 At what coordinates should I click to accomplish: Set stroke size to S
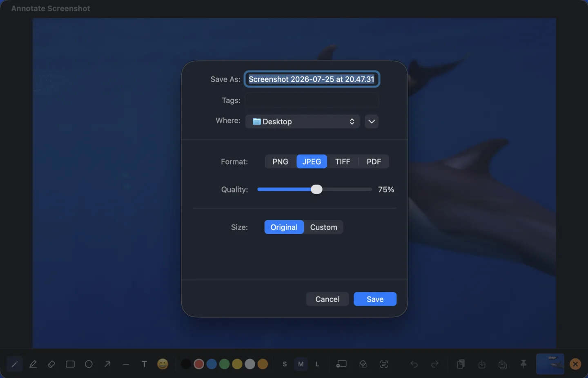click(x=285, y=364)
